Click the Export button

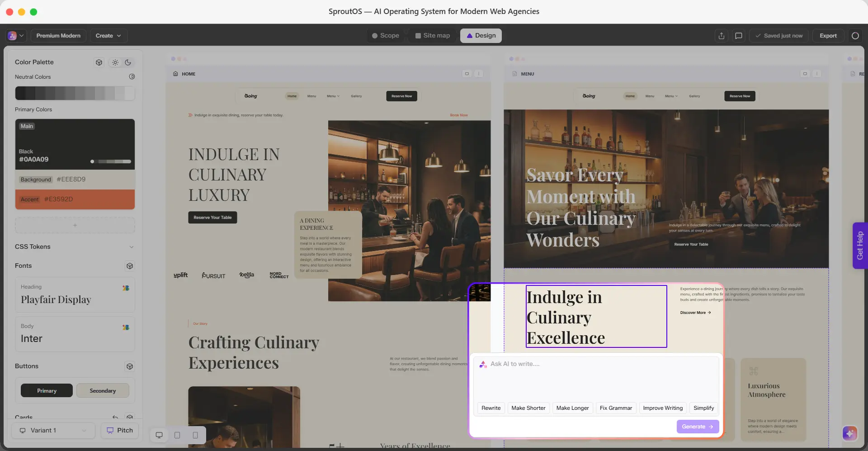[828, 36]
